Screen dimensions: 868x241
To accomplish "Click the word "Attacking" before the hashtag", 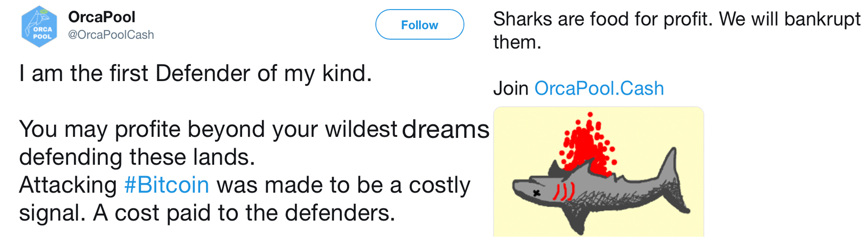I will point(68,185).
